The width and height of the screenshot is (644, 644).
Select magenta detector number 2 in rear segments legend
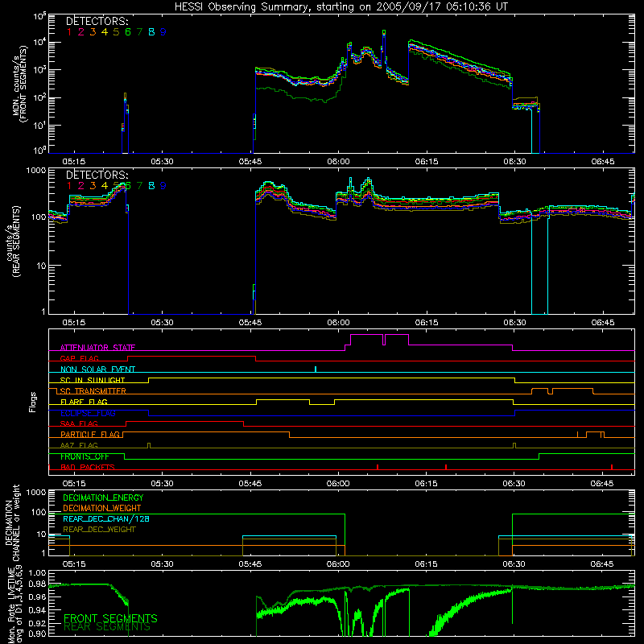[81, 186]
